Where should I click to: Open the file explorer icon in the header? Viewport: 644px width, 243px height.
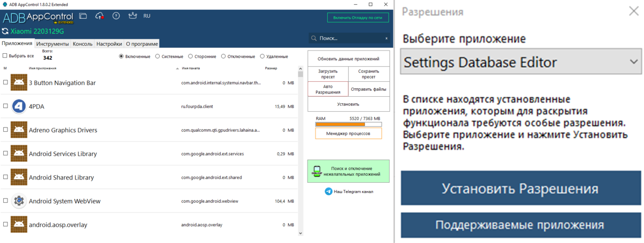pyautogui.click(x=83, y=16)
